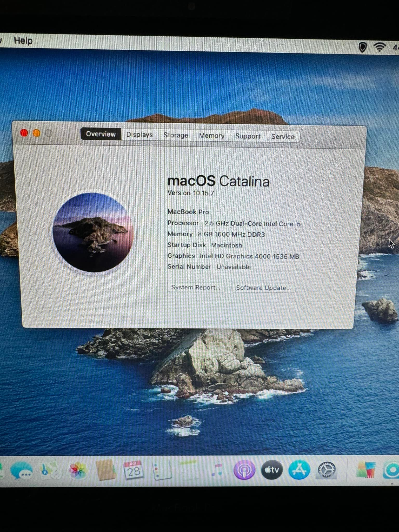The image size is (399, 532).
Task: Open the Service tab
Action: pos(283,137)
